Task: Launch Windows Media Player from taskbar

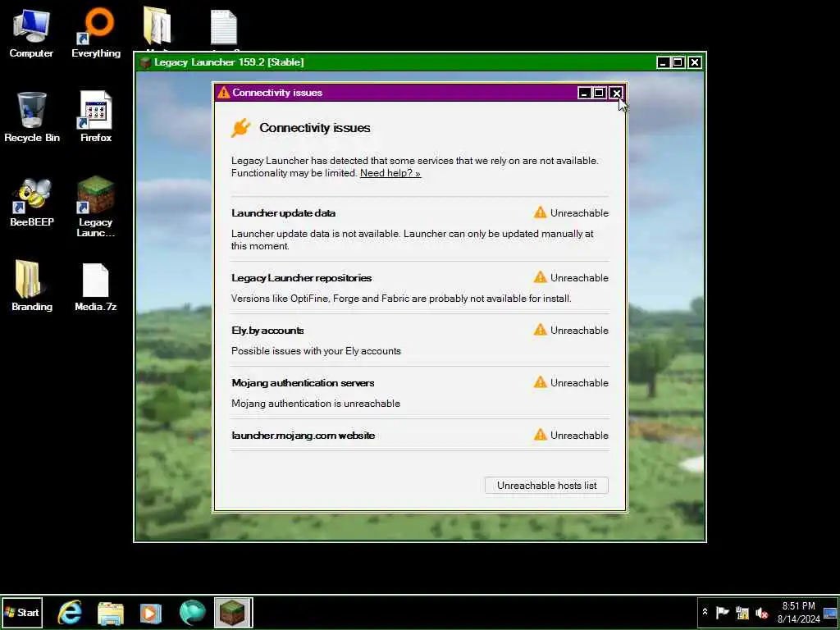Action: click(151, 612)
